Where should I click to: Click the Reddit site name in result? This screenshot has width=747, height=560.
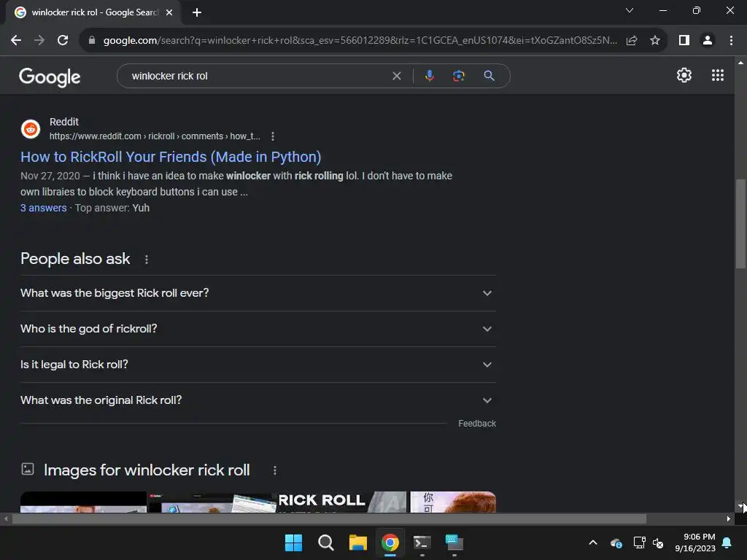(64, 122)
